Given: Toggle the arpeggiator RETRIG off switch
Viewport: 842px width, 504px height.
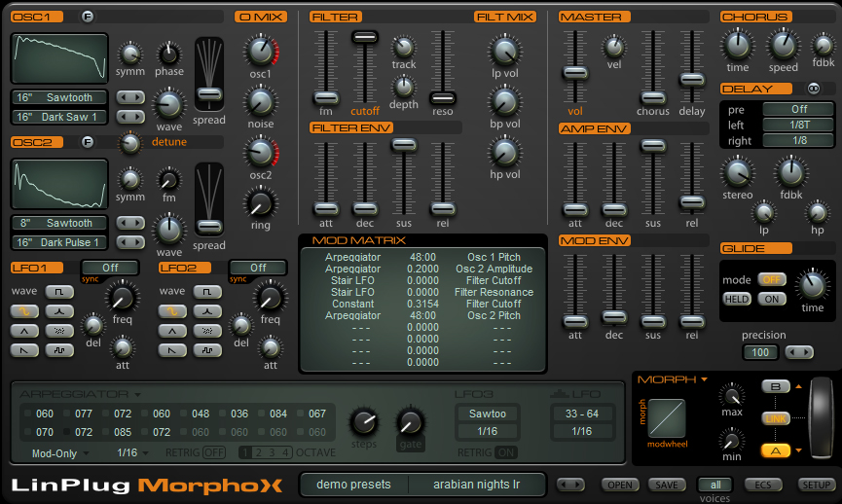Looking at the screenshot, I should [213, 452].
